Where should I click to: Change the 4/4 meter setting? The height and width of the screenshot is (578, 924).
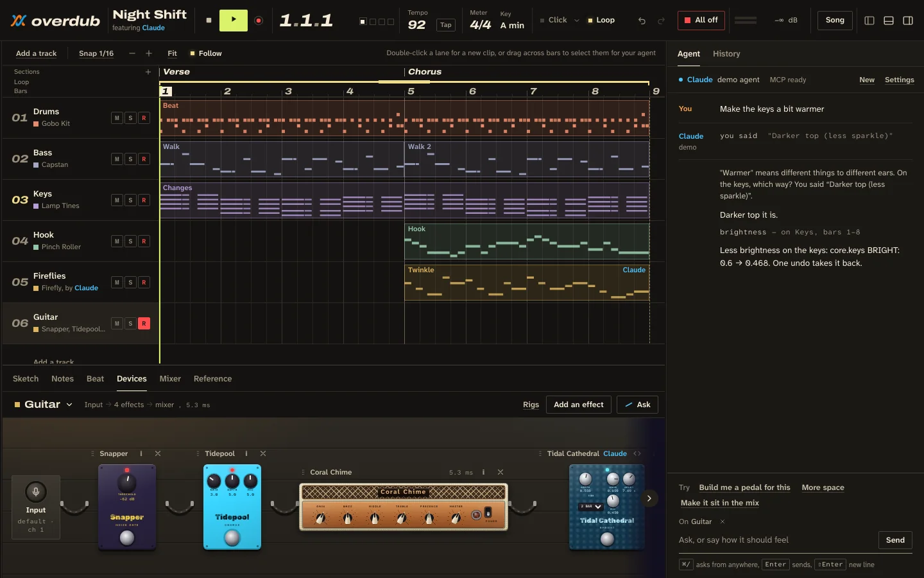coord(481,25)
